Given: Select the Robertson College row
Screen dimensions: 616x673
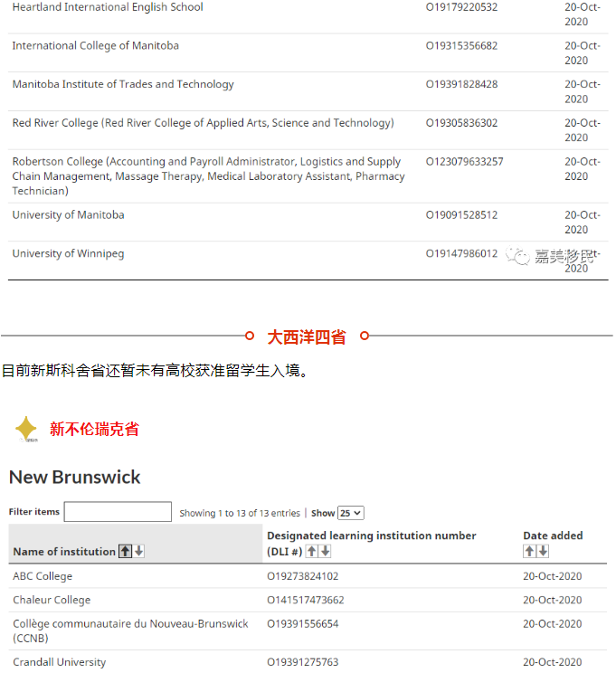Looking at the screenshot, I should coord(206,175).
